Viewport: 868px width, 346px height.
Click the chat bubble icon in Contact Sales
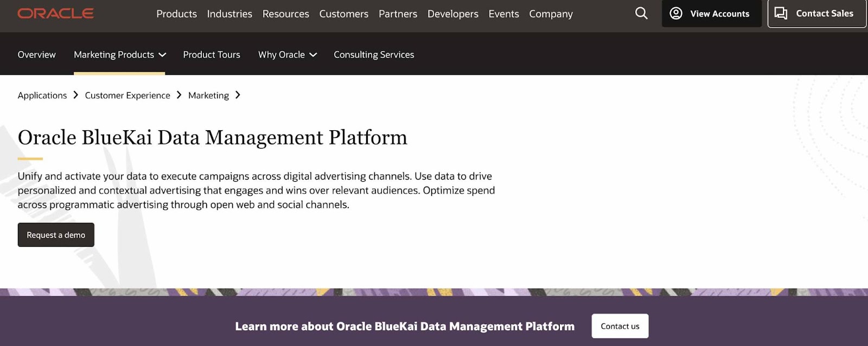[781, 13]
